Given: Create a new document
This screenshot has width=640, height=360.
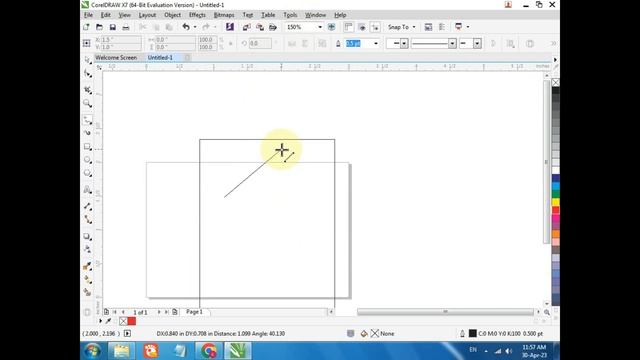Looking at the screenshot, I should 86,27.
